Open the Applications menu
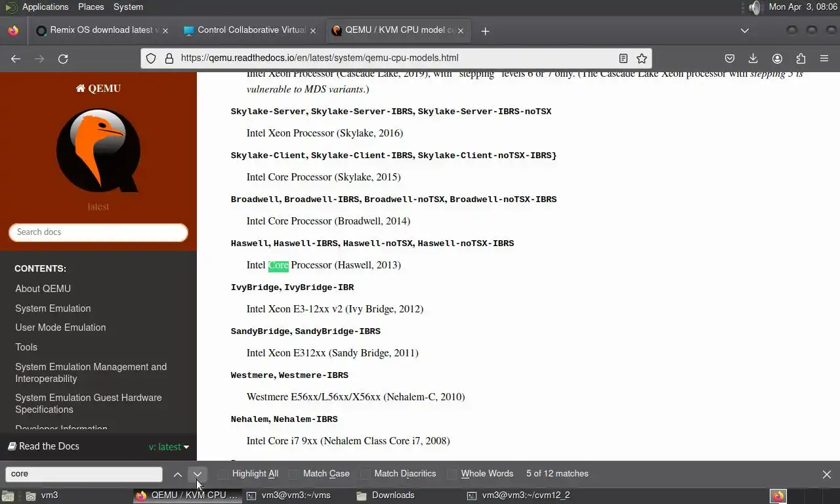Viewport: 840px width, 504px height. (x=45, y=7)
